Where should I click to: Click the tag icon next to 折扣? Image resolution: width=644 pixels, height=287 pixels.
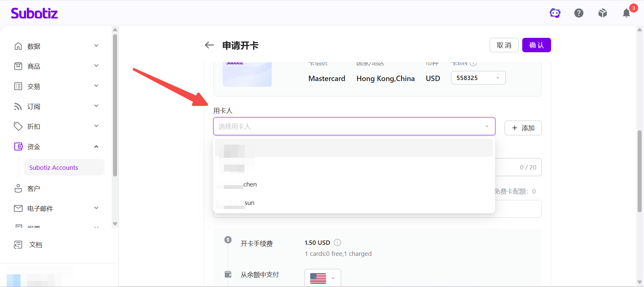[x=18, y=126]
